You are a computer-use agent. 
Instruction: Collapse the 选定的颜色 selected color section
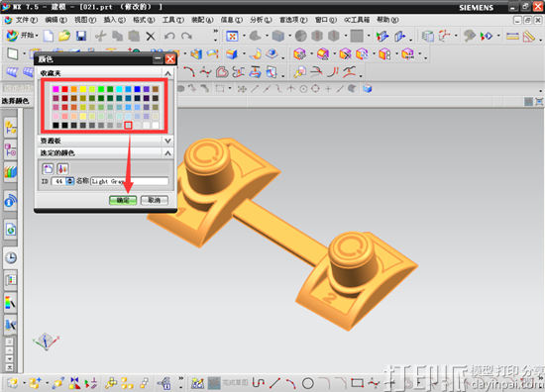pos(167,152)
